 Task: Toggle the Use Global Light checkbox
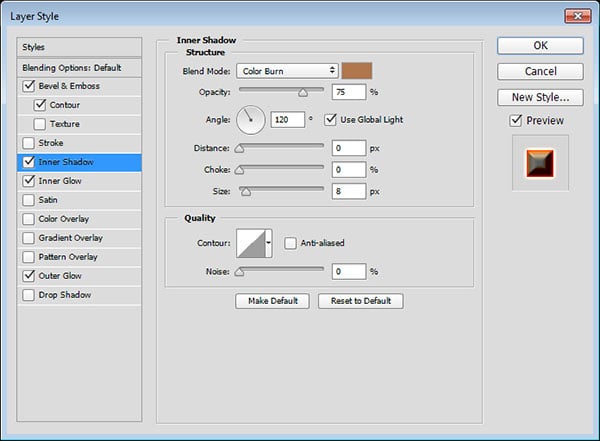point(331,120)
